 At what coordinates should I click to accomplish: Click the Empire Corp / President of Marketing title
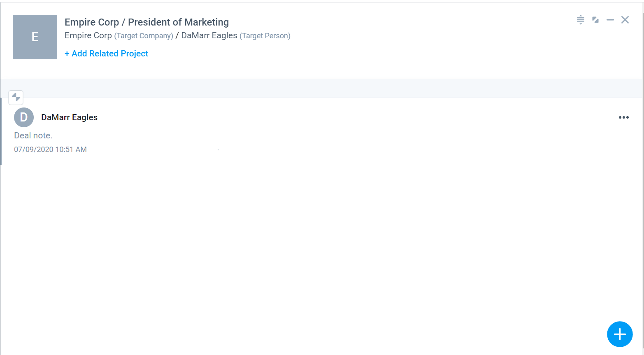pos(146,22)
